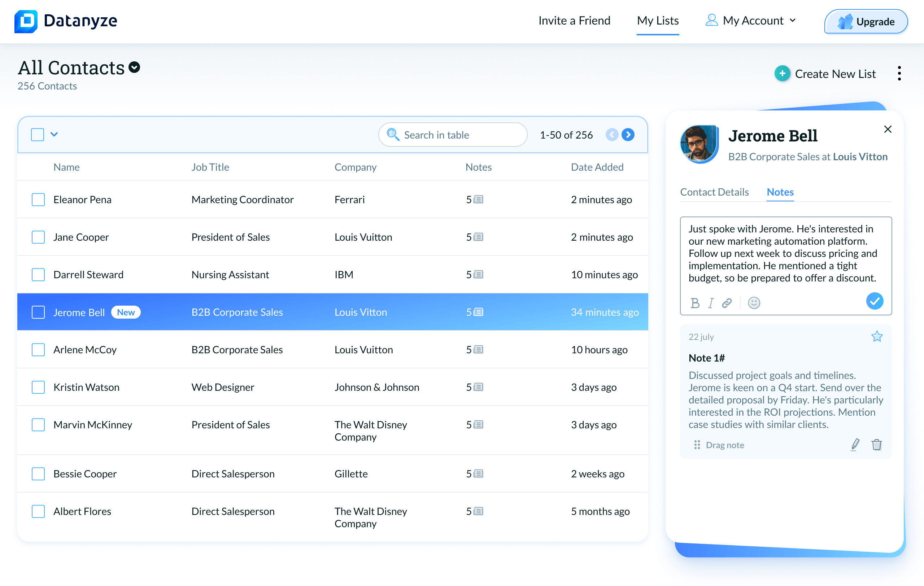
Task: Check the Jane Cooper row checkbox
Action: click(x=38, y=237)
